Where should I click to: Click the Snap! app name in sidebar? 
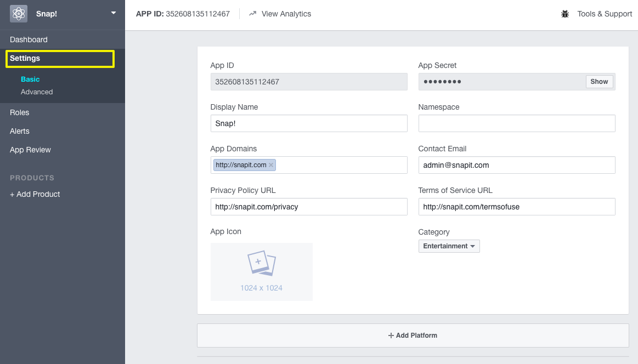click(x=47, y=14)
